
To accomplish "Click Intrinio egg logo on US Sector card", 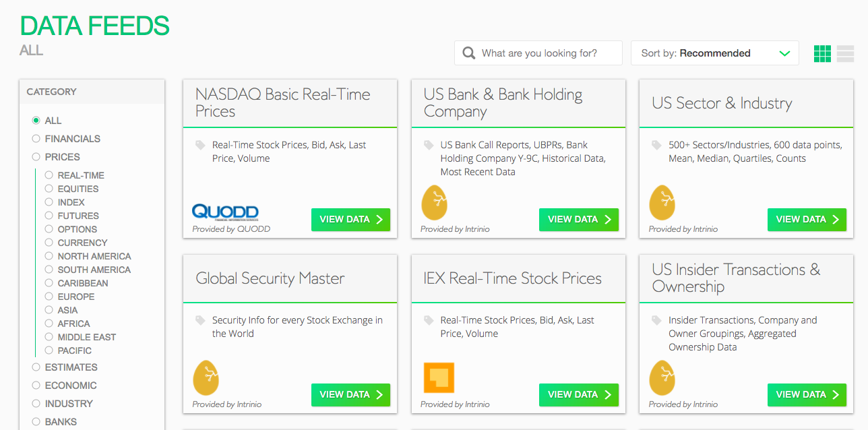I will coord(662,204).
